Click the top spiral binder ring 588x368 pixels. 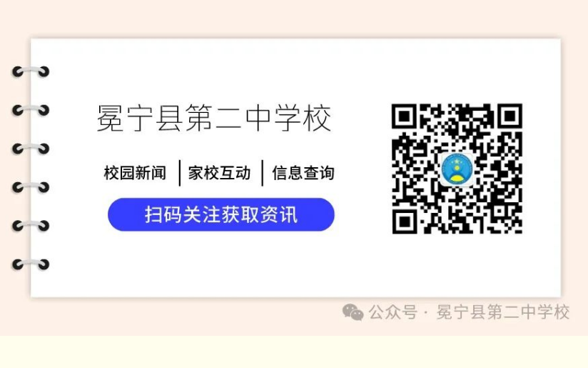click(31, 71)
